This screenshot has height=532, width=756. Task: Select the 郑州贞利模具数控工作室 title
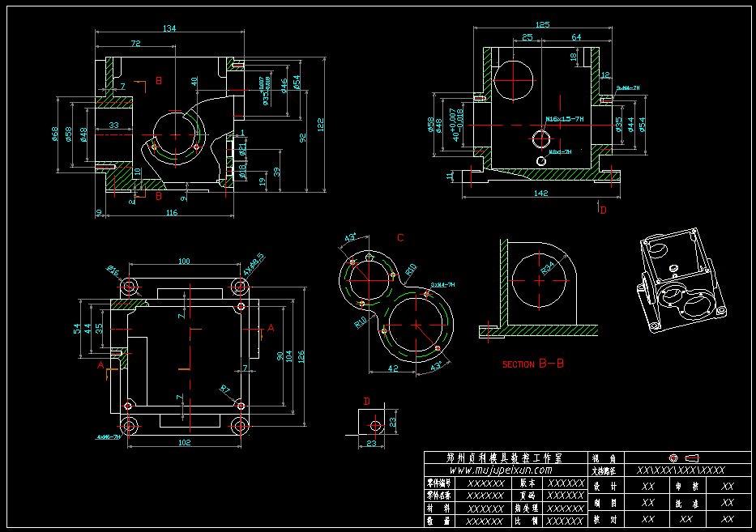(x=504, y=458)
